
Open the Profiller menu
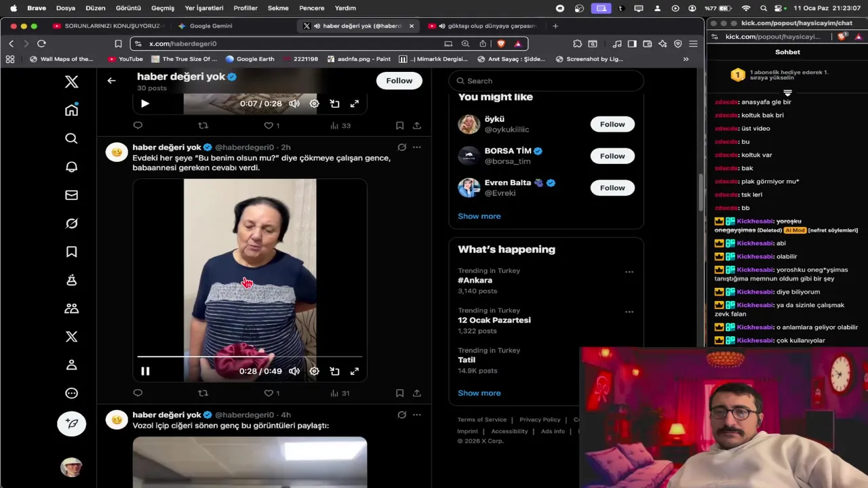coord(245,8)
